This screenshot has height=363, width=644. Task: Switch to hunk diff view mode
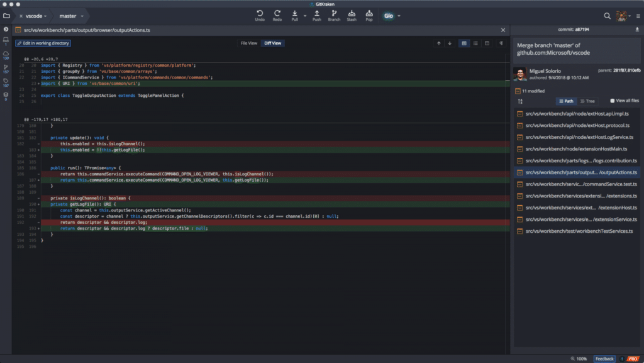pyautogui.click(x=464, y=43)
